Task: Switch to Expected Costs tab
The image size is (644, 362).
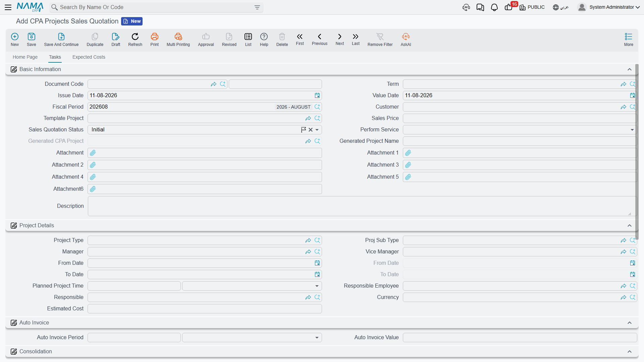Action: 89,57
